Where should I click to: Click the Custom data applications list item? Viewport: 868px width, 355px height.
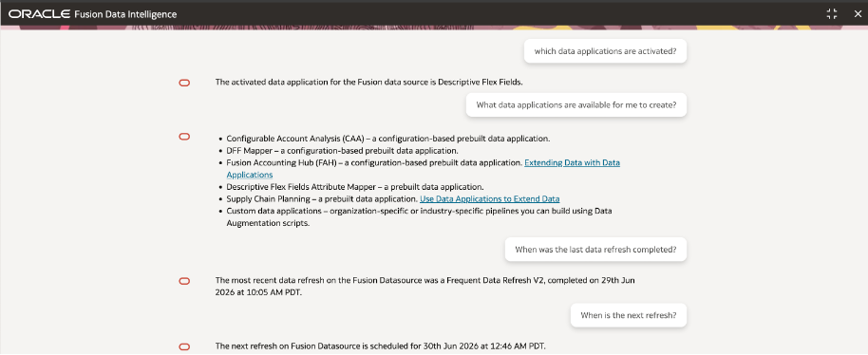(419, 217)
